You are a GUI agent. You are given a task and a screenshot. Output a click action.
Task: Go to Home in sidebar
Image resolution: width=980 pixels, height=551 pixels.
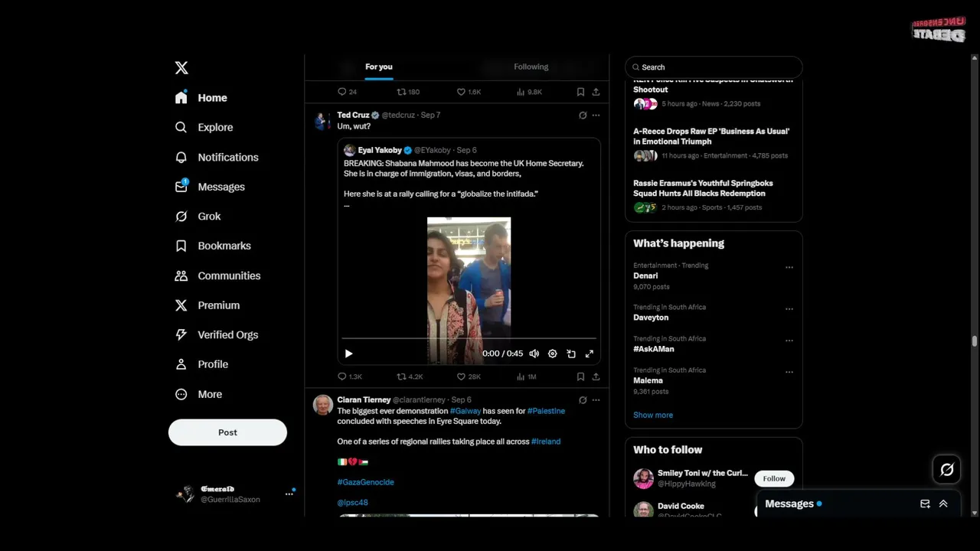(201, 98)
